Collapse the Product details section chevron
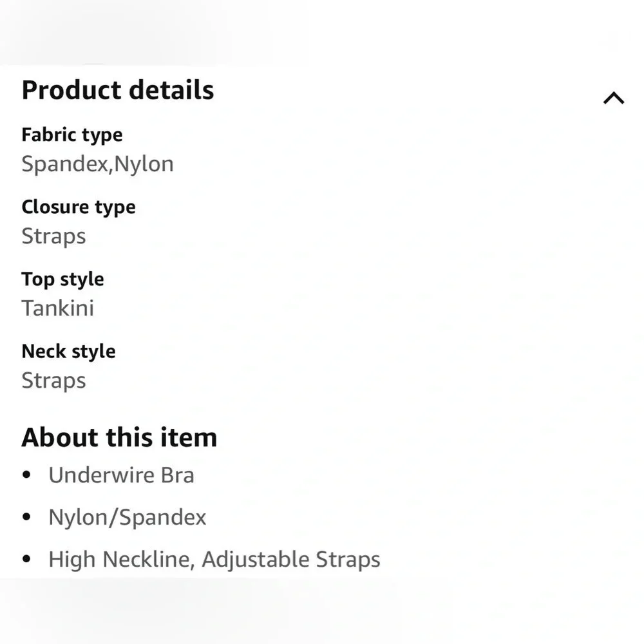 (613, 98)
